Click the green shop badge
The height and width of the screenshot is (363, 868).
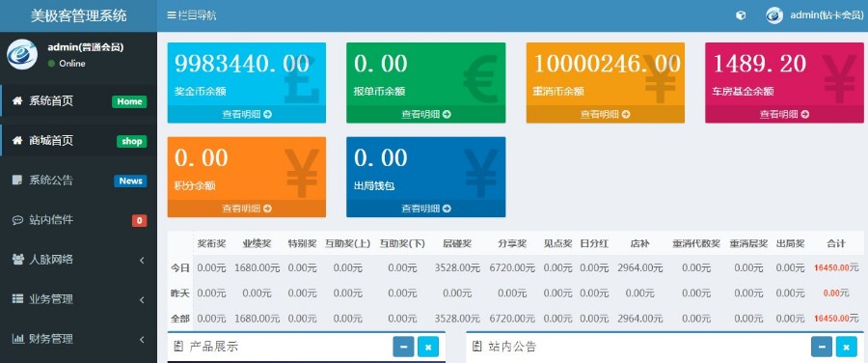[132, 141]
